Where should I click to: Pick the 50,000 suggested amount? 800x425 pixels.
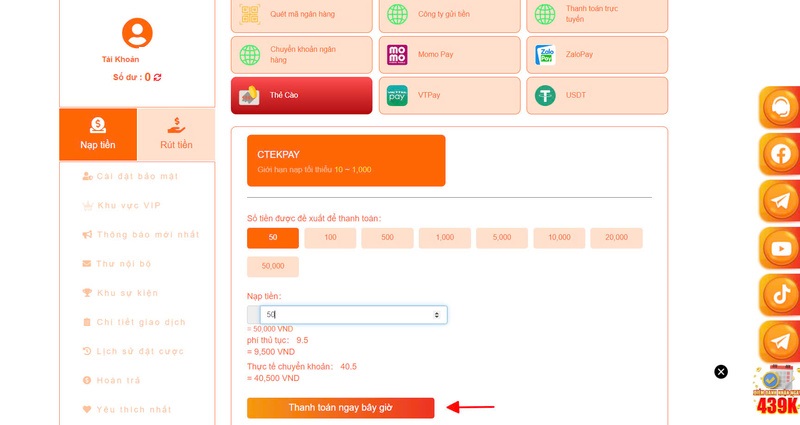(x=273, y=266)
